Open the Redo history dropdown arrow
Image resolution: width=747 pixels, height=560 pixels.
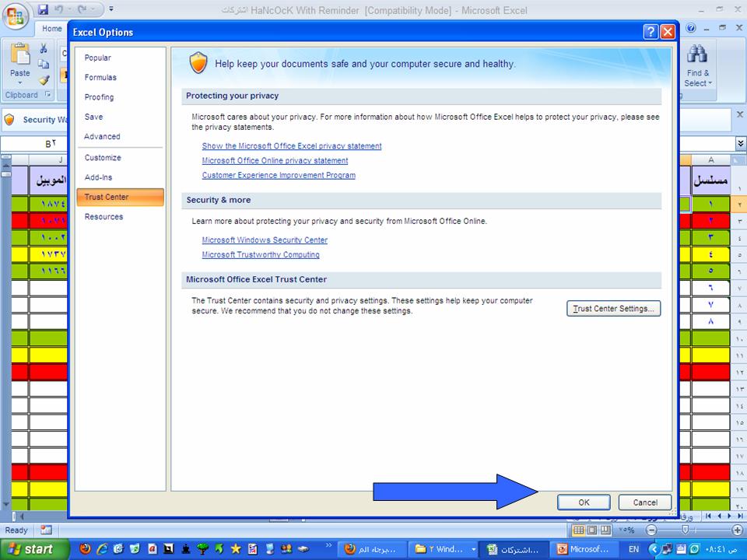[93, 9]
